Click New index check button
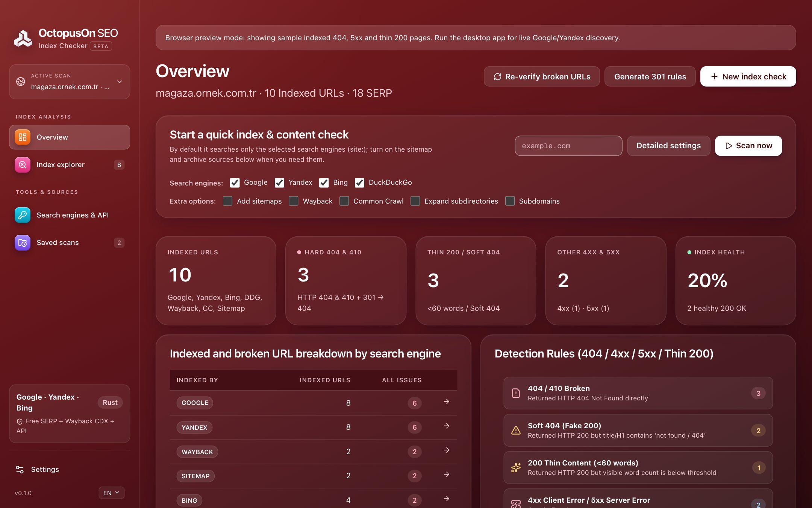812x508 pixels. (748, 76)
